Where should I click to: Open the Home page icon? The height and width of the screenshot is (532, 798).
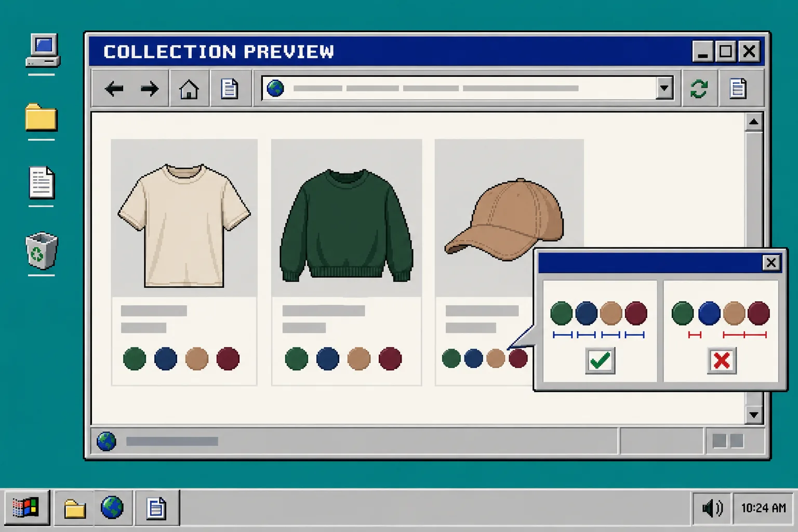point(189,89)
